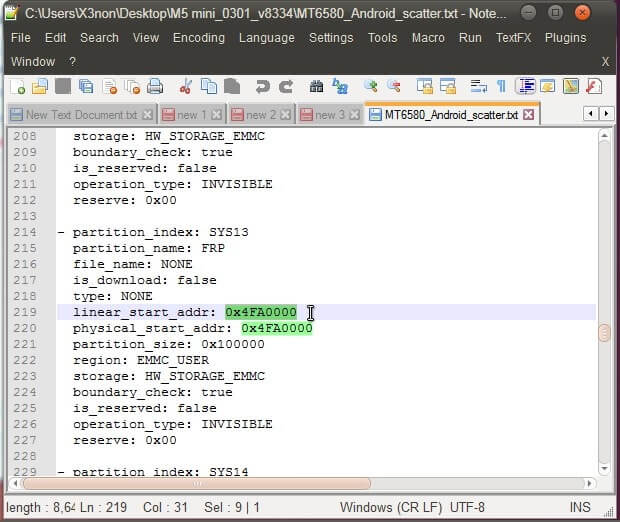Open the Settings menu

(331, 38)
